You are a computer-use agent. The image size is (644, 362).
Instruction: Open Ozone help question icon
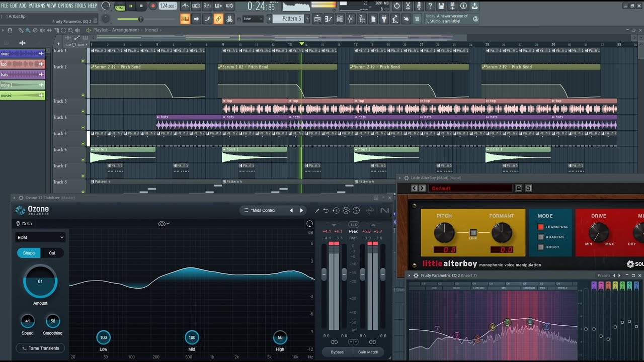pyautogui.click(x=356, y=211)
